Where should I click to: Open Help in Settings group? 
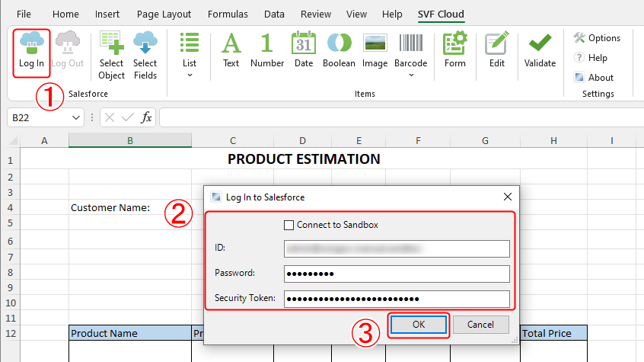[591, 58]
